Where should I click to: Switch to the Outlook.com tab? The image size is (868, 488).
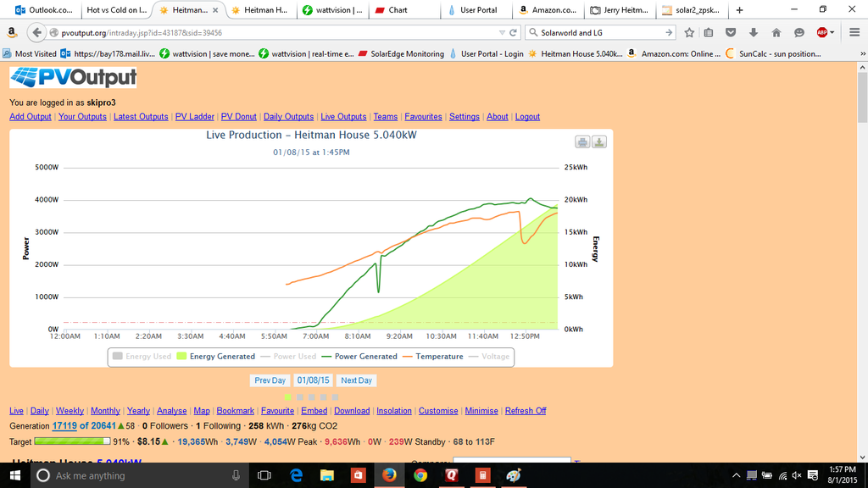coord(44,10)
